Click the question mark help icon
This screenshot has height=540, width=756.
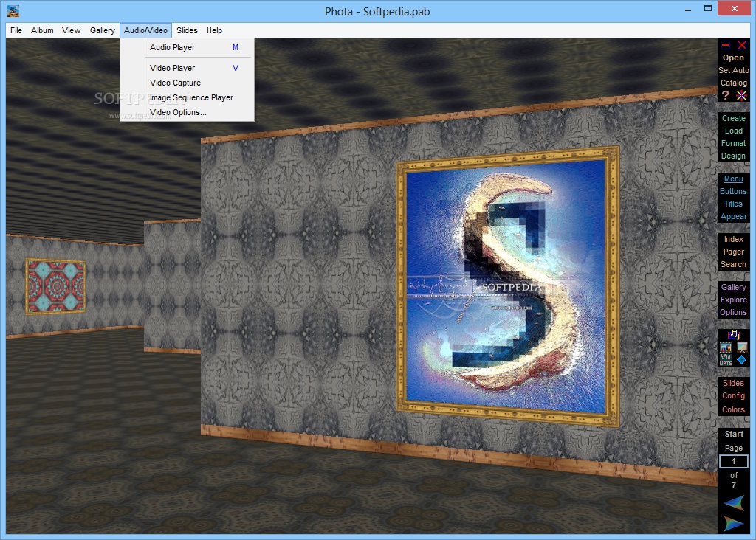click(726, 95)
